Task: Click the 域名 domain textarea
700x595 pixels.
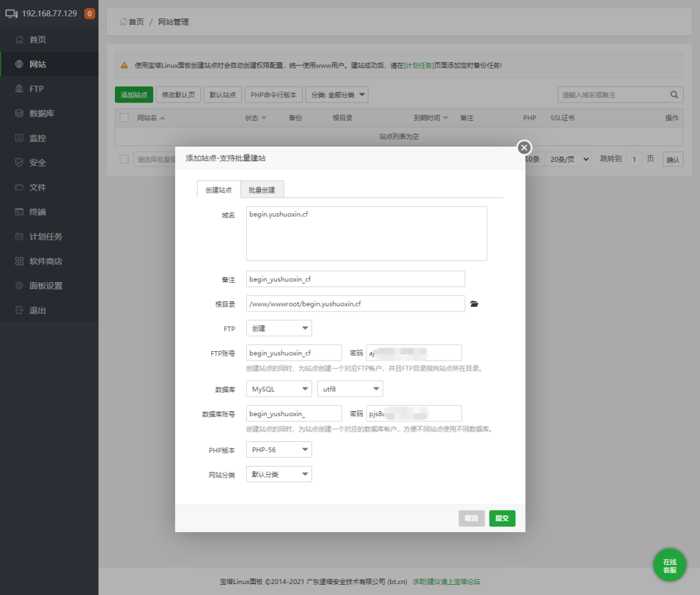Action: [366, 234]
